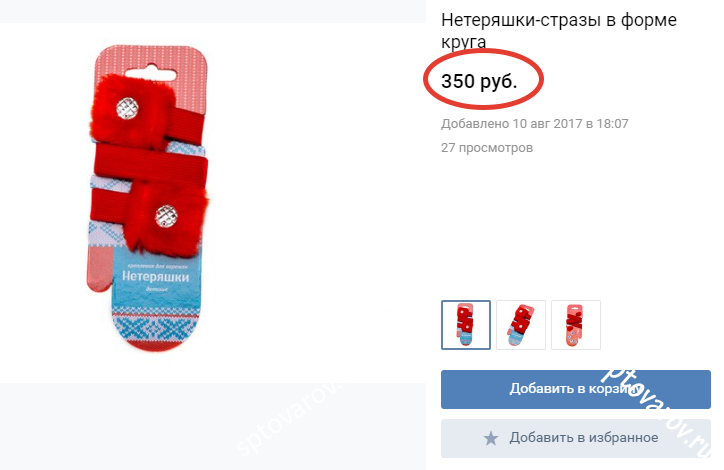The height and width of the screenshot is (470, 724).
Task: Open the large main product photo
Action: (x=149, y=199)
